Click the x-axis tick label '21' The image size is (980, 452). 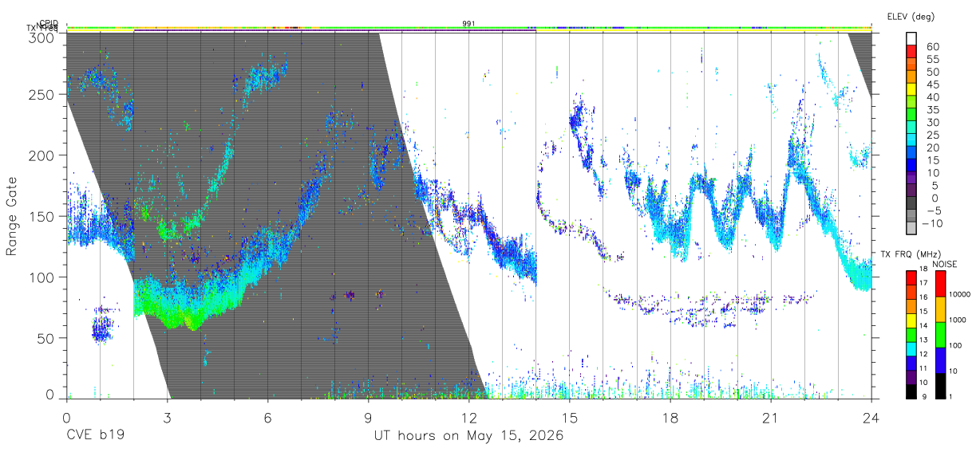[771, 418]
